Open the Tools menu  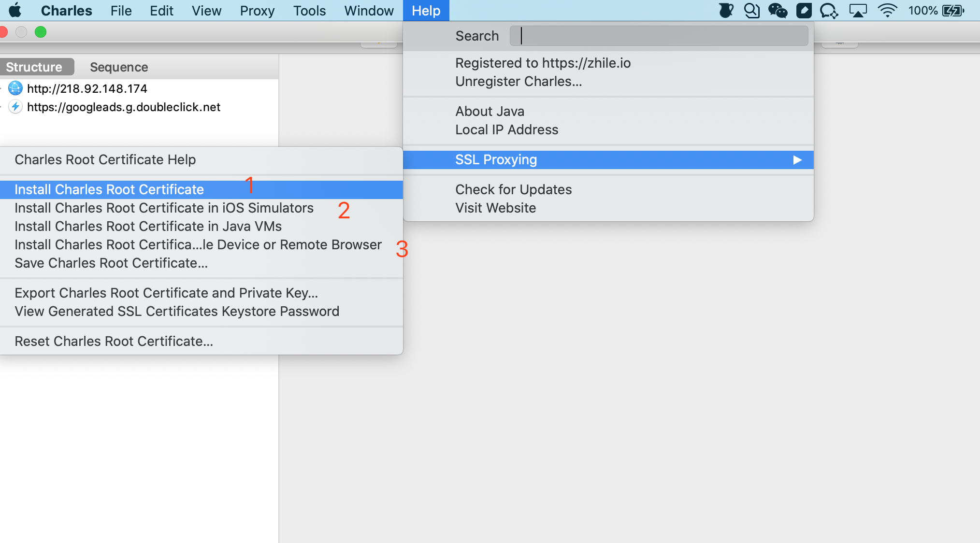pos(309,10)
